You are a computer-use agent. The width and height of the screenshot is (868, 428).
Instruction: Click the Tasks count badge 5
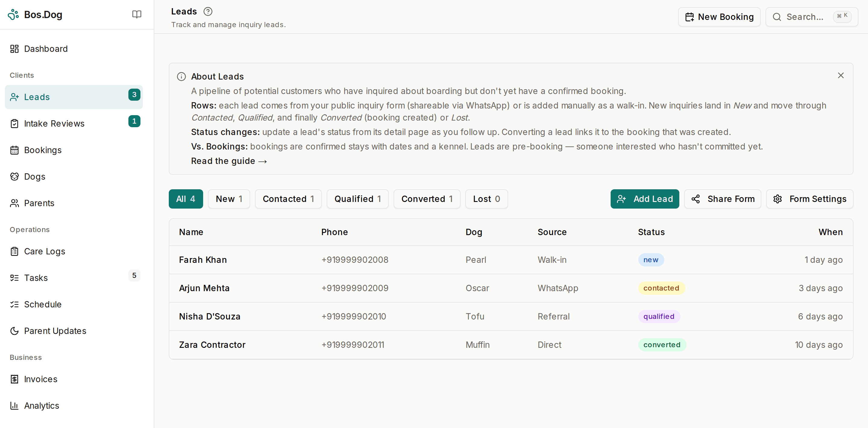134,276
